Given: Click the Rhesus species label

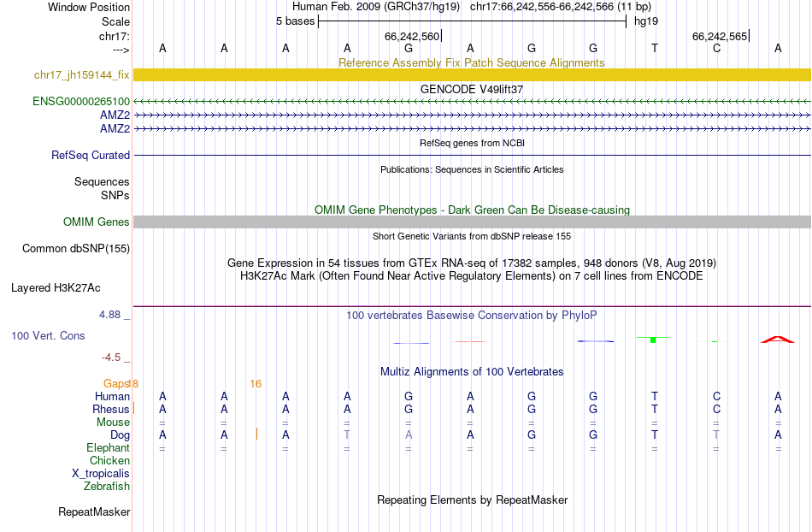Looking at the screenshot, I should pos(111,409).
